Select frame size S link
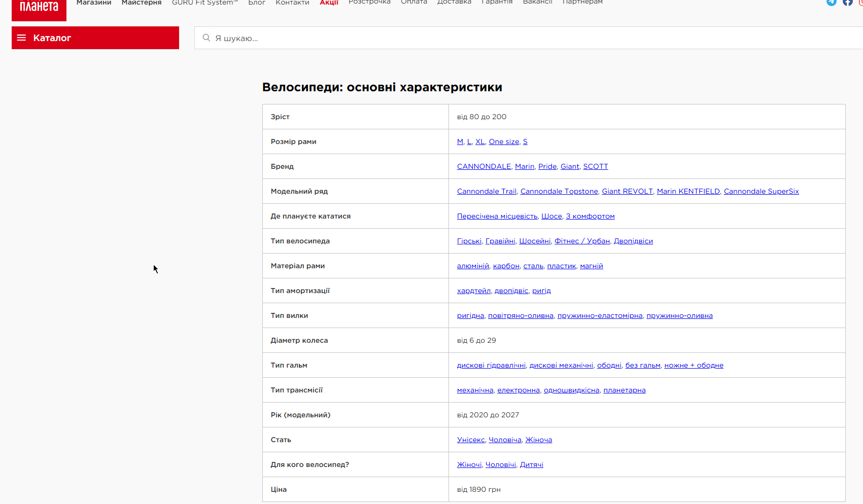Screen dimensions: 863x504 coord(525,141)
